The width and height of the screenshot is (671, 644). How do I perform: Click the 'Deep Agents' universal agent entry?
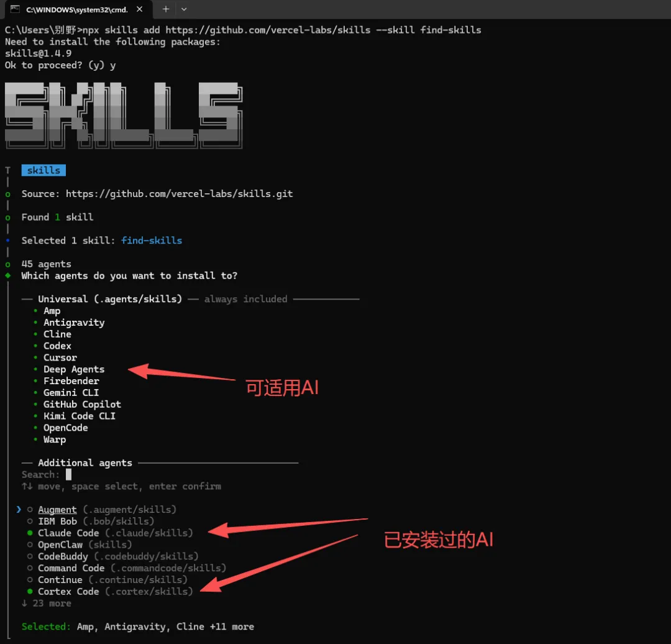(x=74, y=369)
